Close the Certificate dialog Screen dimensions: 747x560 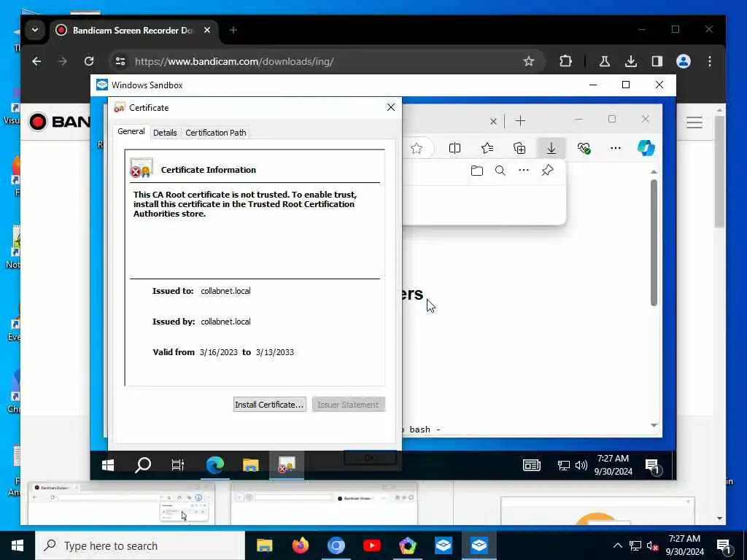click(391, 108)
